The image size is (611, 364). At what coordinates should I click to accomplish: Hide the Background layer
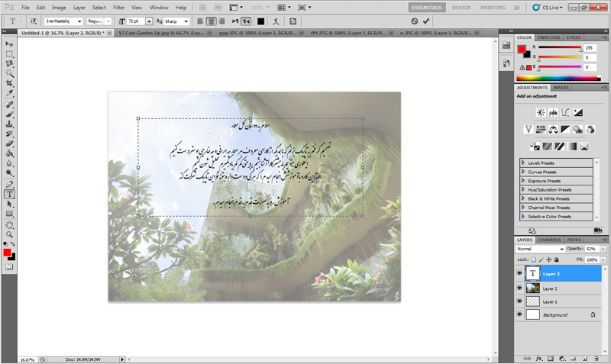519,314
